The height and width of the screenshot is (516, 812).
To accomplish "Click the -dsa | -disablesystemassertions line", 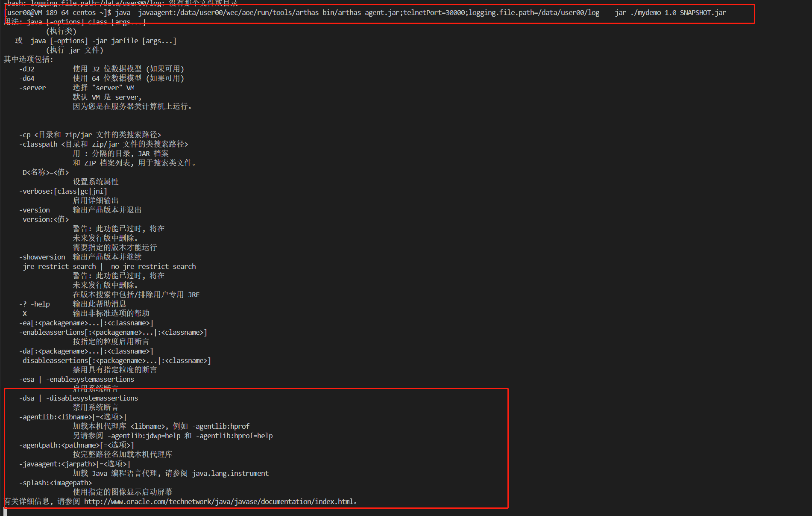I will [x=79, y=398].
